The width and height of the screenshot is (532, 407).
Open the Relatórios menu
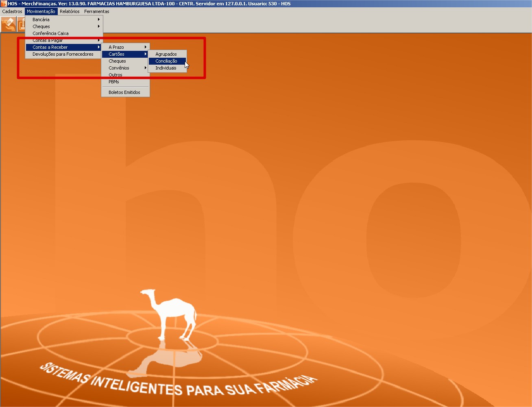70,11
